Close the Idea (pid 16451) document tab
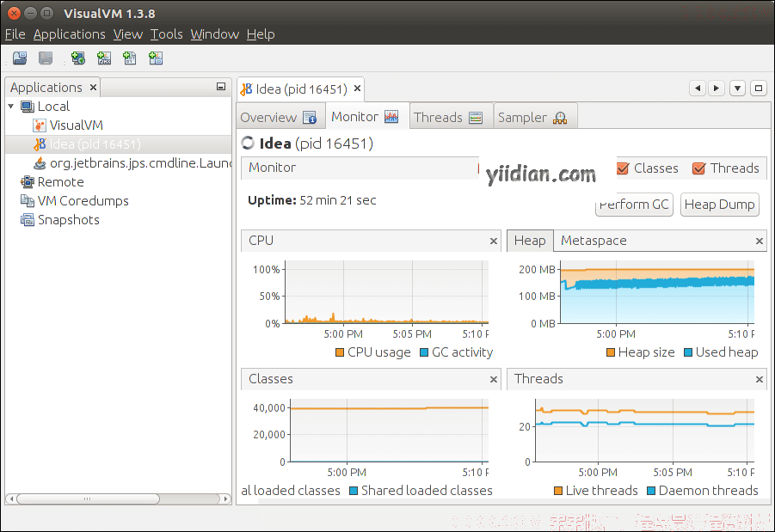 [x=357, y=89]
